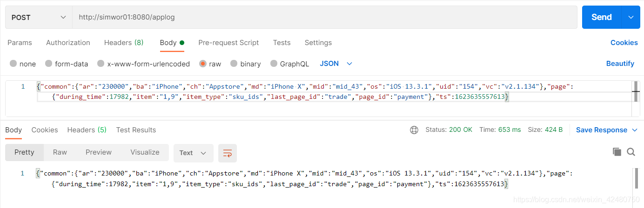Image resolution: width=644 pixels, height=208 pixels.
Task: Click the Status: 200 OK text
Action: [x=449, y=130]
